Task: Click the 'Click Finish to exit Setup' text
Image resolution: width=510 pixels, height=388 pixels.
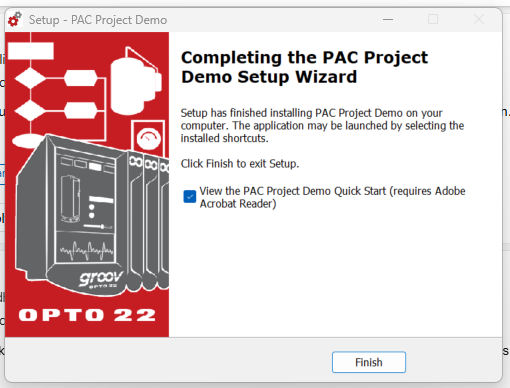Action: 240,164
